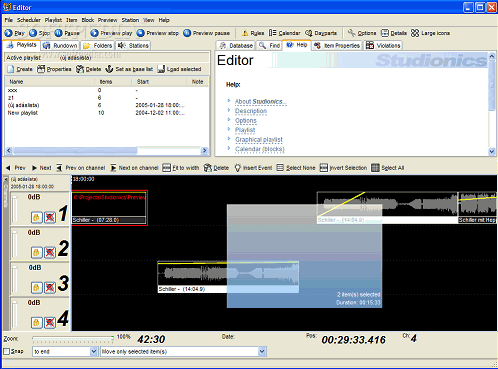
Task: Go to Prev item in timeline
Action: [x=16, y=168]
